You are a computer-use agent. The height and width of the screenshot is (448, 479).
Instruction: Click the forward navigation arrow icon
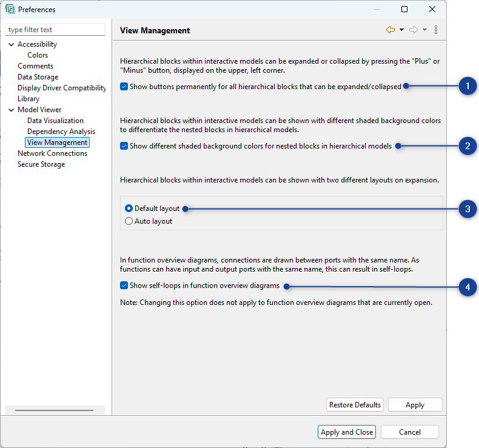tap(414, 30)
